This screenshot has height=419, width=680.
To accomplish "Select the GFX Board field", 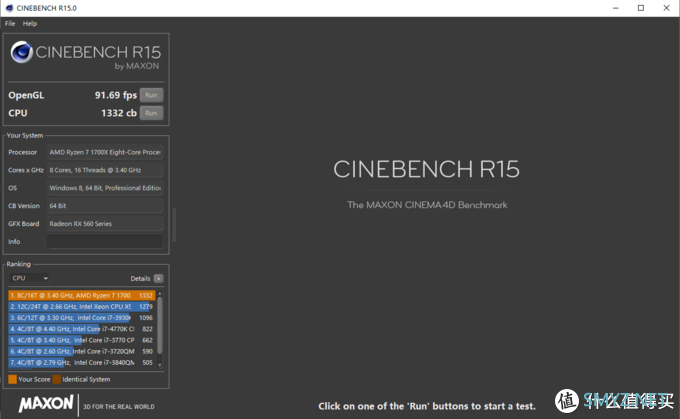I will click(x=105, y=223).
